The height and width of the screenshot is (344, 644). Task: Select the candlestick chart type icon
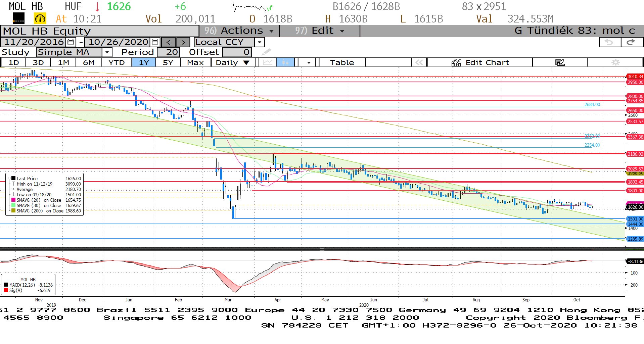pos(285,62)
